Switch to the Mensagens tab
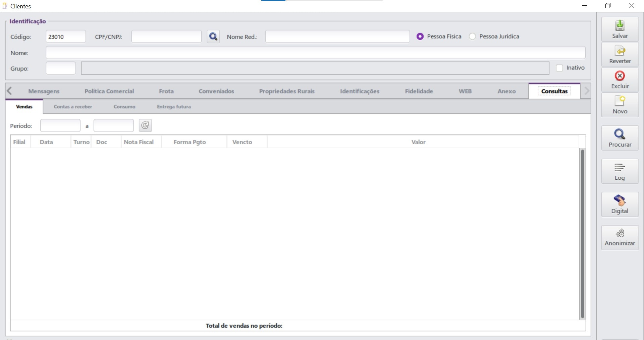This screenshot has width=644, height=340. click(x=44, y=91)
